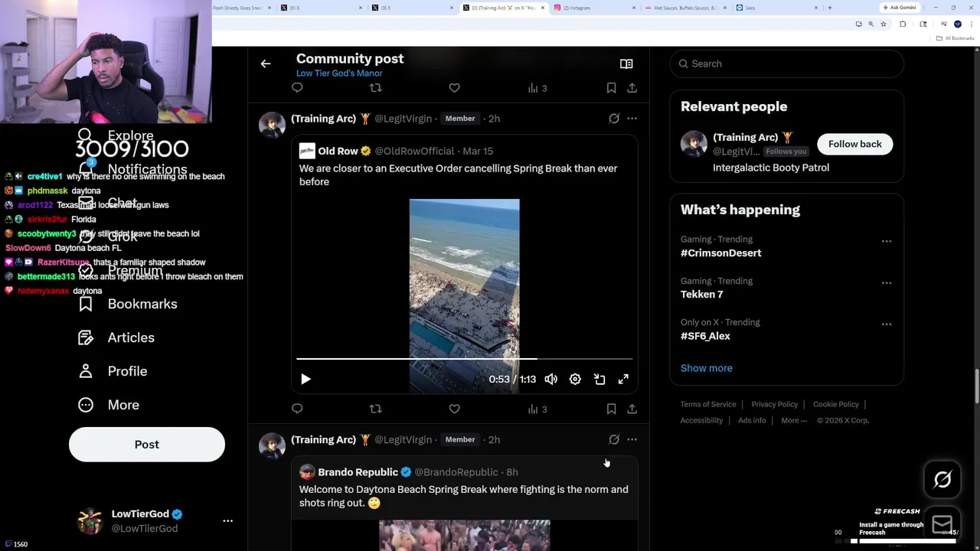
Task: Click Training Arc avatar in Relevant people
Action: tap(694, 144)
